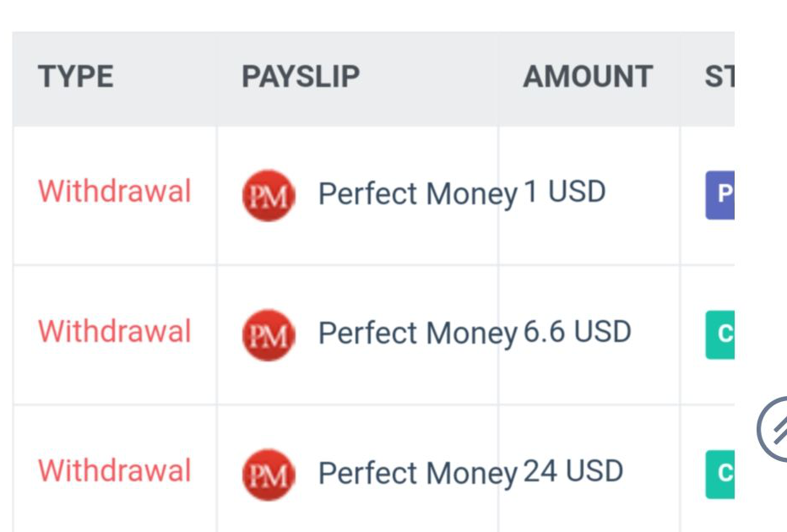Select Perfect Money text in first row
787x532 pixels.
coord(417,194)
